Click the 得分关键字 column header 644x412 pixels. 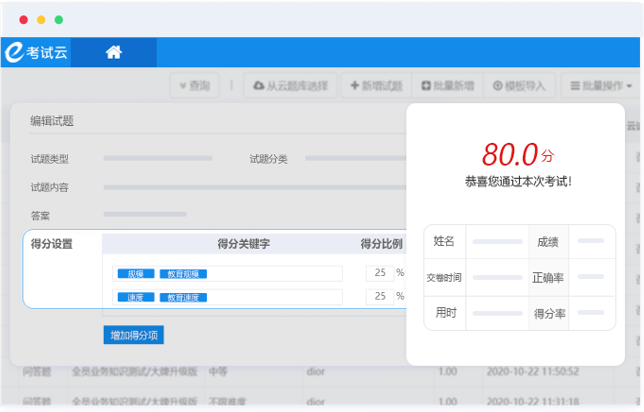pyautogui.click(x=243, y=244)
